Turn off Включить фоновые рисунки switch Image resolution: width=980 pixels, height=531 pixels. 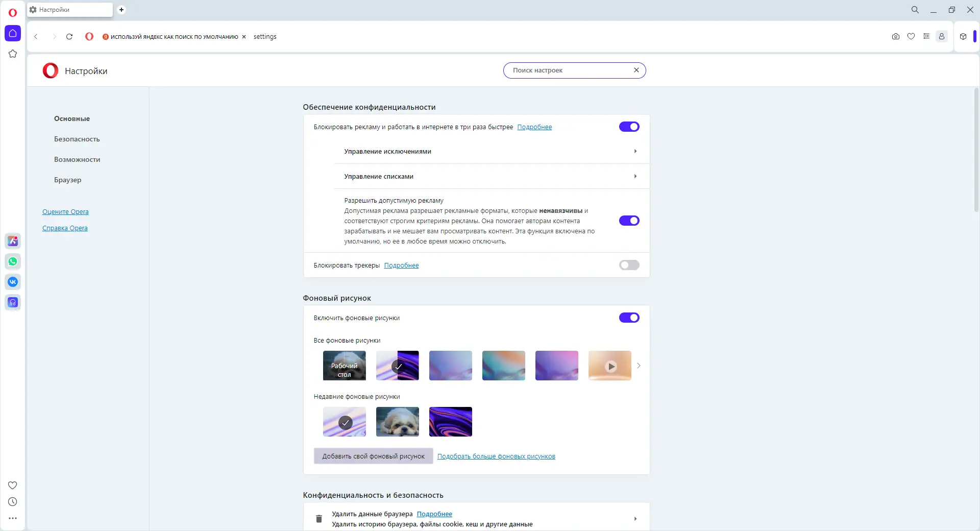[x=629, y=318]
